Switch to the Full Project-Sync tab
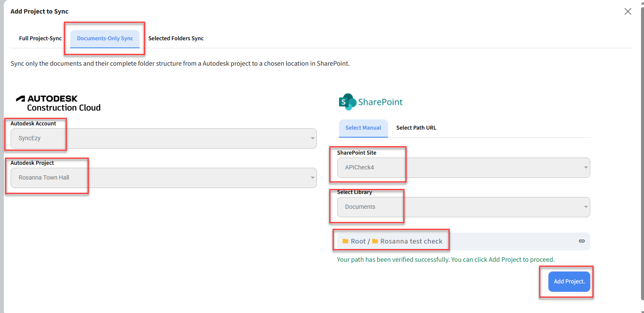 coord(40,39)
